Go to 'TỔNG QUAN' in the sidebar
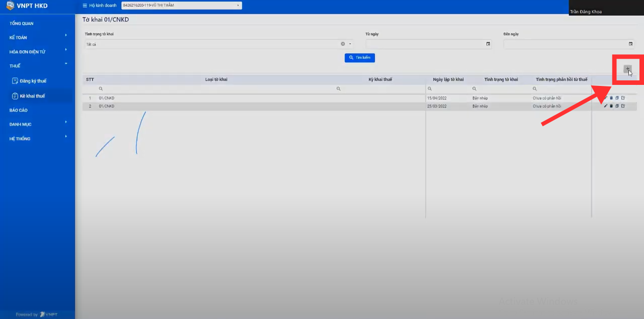644x319 pixels. point(22,24)
